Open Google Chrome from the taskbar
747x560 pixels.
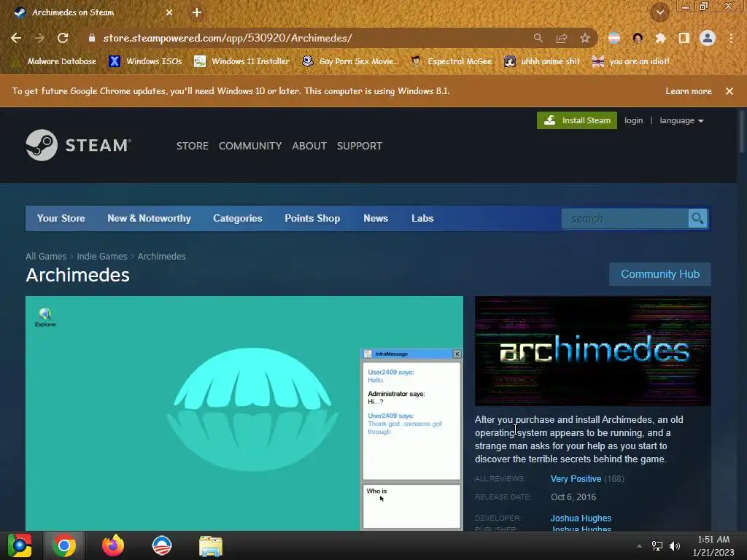[64, 545]
